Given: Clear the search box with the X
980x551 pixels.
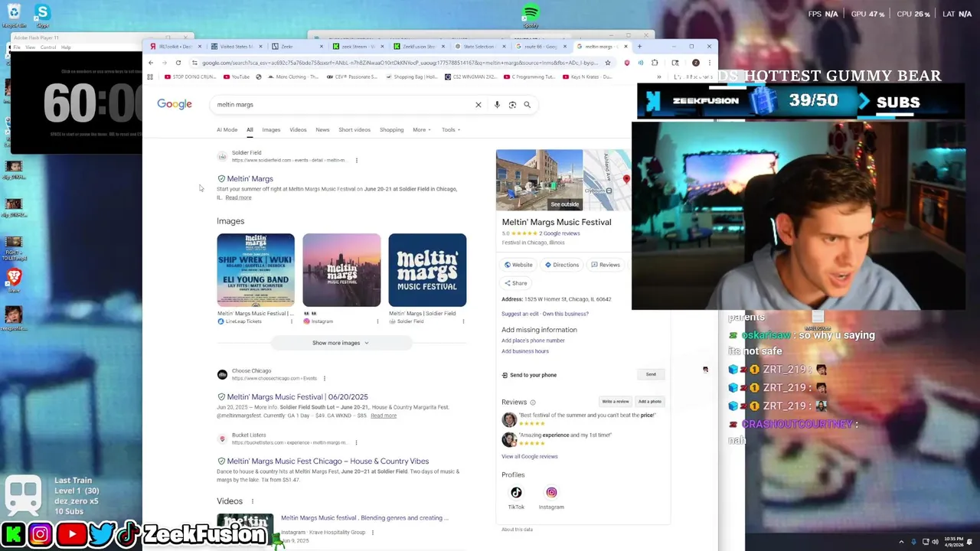Looking at the screenshot, I should point(479,105).
